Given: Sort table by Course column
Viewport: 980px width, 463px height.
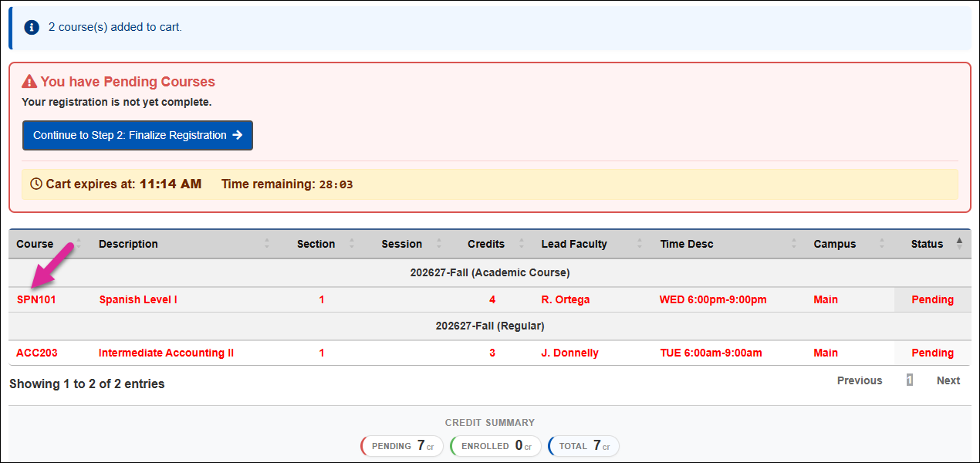Looking at the screenshot, I should pos(48,244).
